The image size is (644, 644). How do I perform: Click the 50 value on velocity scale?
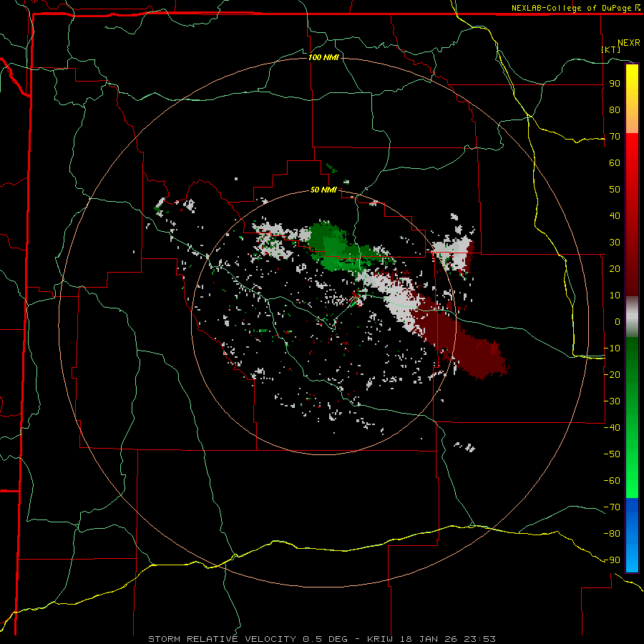615,190
